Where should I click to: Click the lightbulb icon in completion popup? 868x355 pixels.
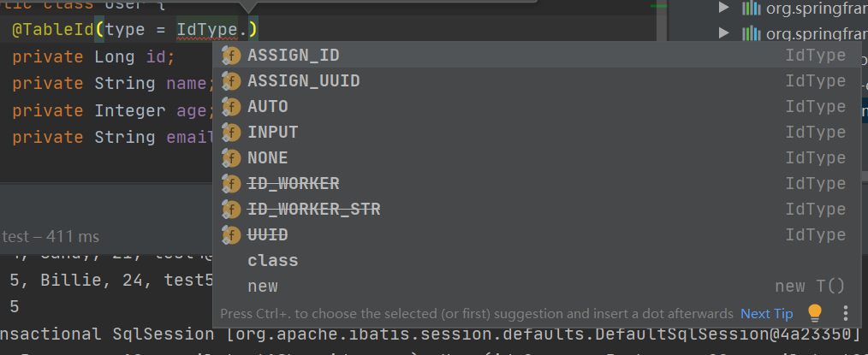815,313
